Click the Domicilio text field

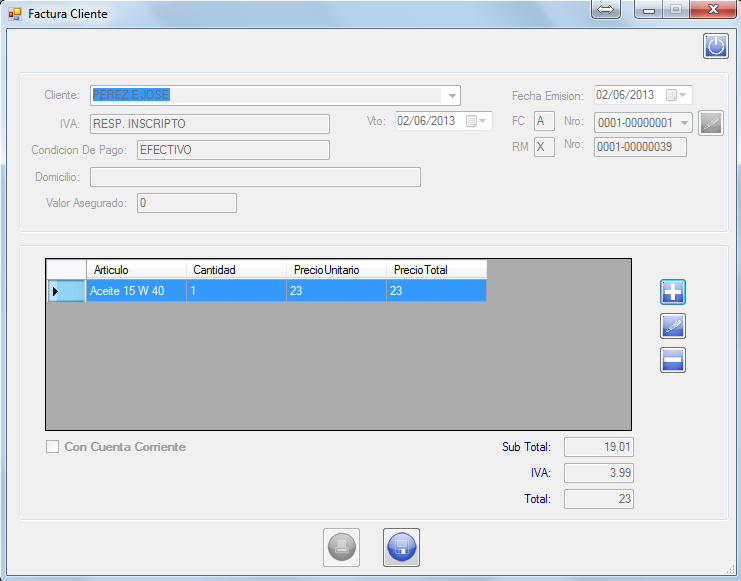(x=255, y=177)
